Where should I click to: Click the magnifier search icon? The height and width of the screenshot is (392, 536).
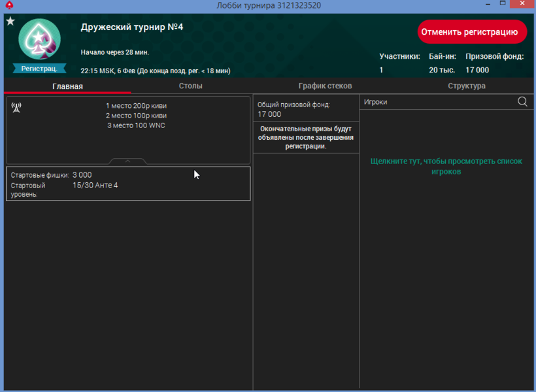coord(522,102)
